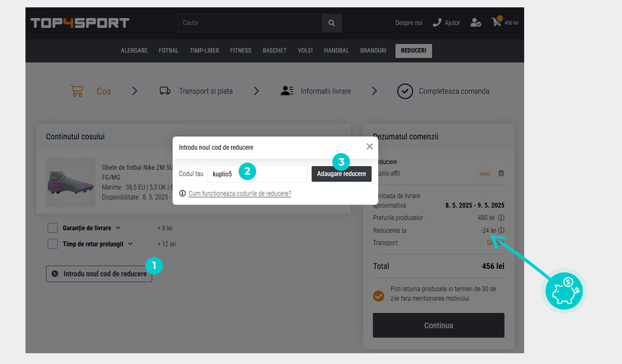
Task: Click info icon beside Reducerea ta
Action: 501,230
